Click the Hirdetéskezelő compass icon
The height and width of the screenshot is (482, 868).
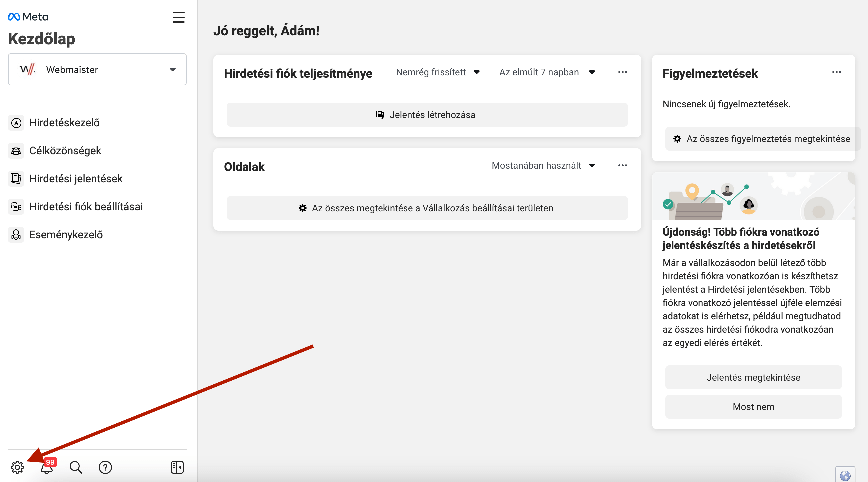tap(16, 123)
